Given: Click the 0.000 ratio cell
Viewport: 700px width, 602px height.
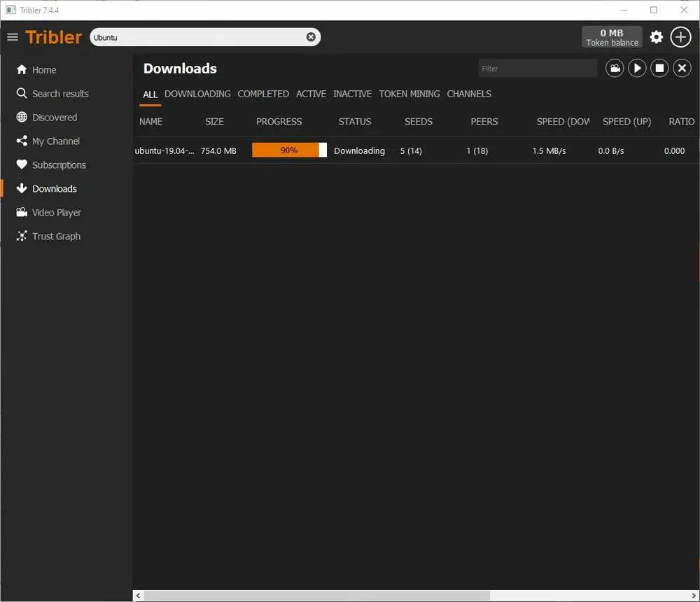Looking at the screenshot, I should (x=674, y=151).
